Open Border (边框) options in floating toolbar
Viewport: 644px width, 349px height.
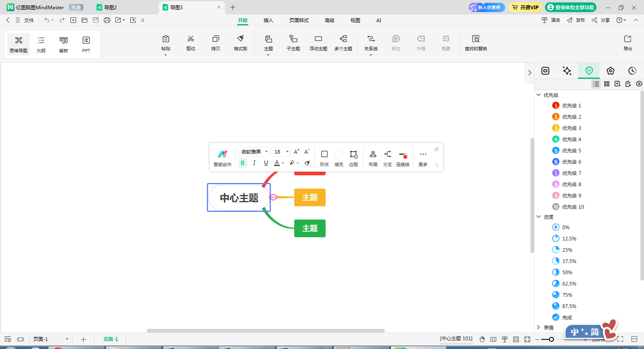click(353, 158)
